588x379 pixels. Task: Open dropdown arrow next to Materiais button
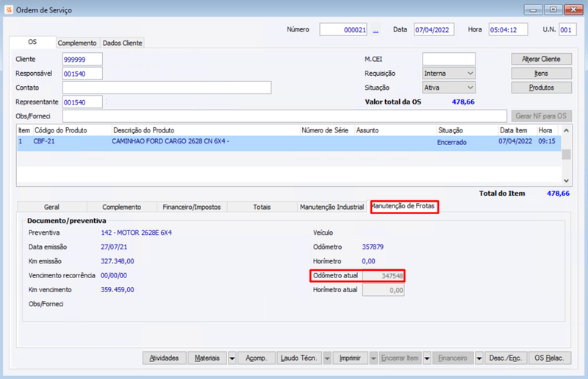point(232,358)
